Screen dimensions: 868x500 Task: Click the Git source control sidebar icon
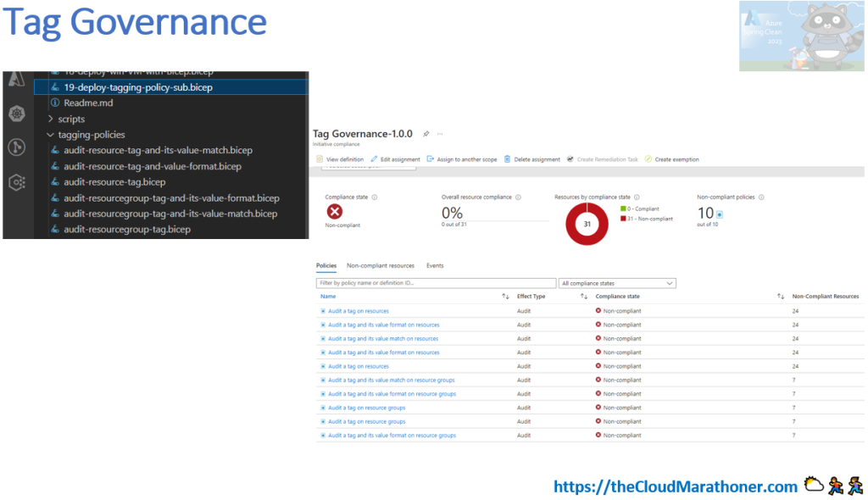click(17, 147)
